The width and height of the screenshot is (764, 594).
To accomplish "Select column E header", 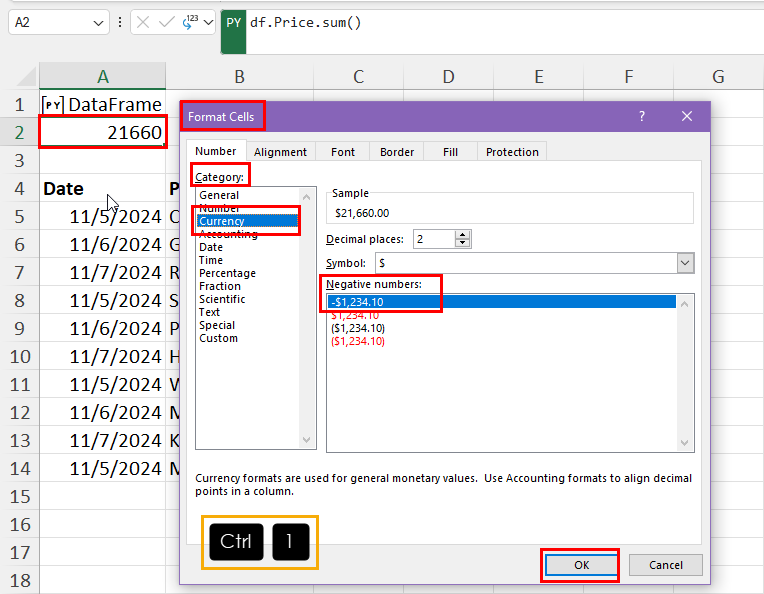I will (x=538, y=76).
